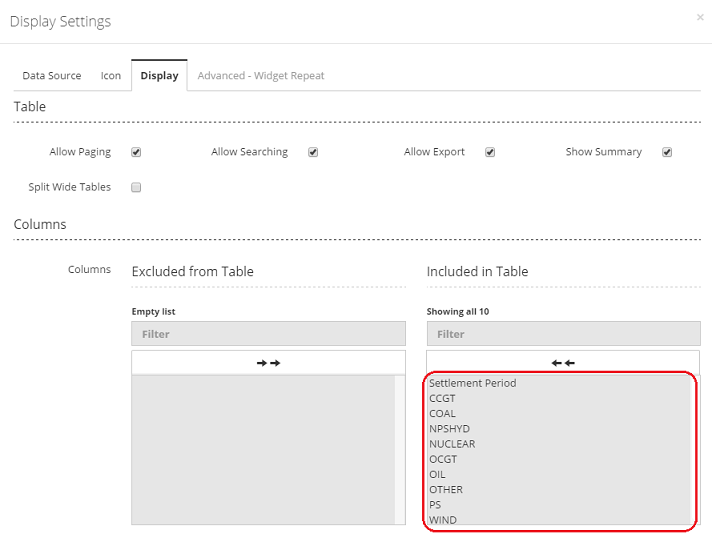Select Settlement Period in included list
Viewport: 712px width, 534px height.
(x=559, y=383)
